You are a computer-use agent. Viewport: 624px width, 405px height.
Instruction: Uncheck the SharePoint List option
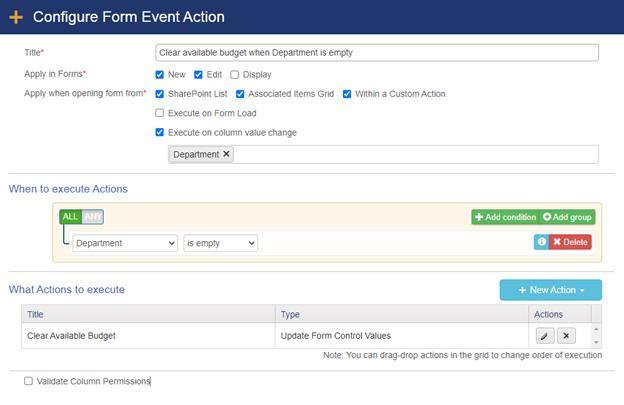click(160, 94)
